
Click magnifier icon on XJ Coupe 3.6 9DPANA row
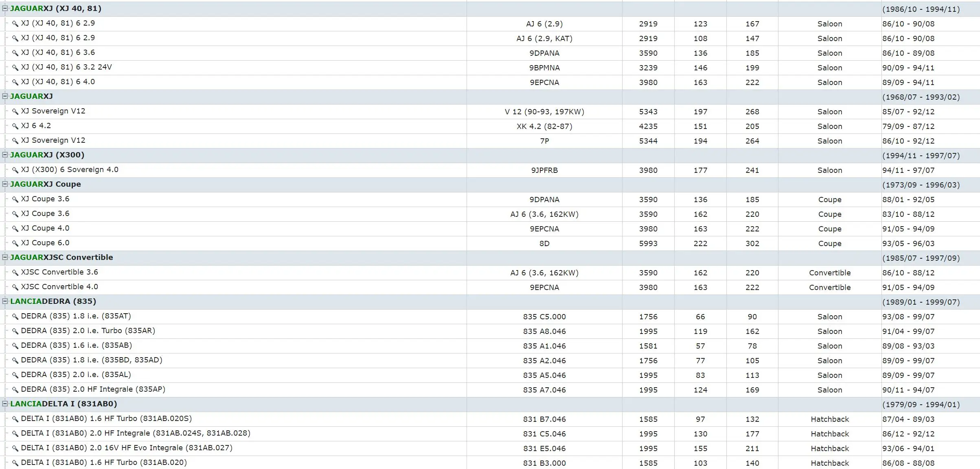pyautogui.click(x=15, y=199)
